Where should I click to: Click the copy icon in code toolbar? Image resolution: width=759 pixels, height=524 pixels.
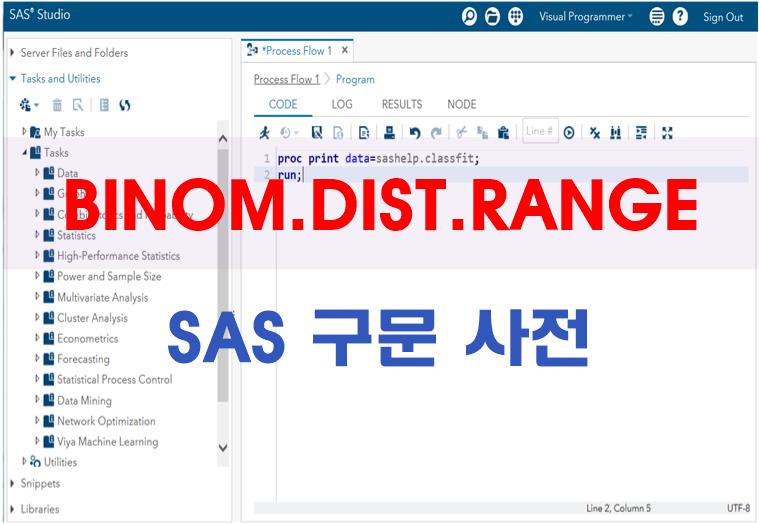tap(482, 132)
